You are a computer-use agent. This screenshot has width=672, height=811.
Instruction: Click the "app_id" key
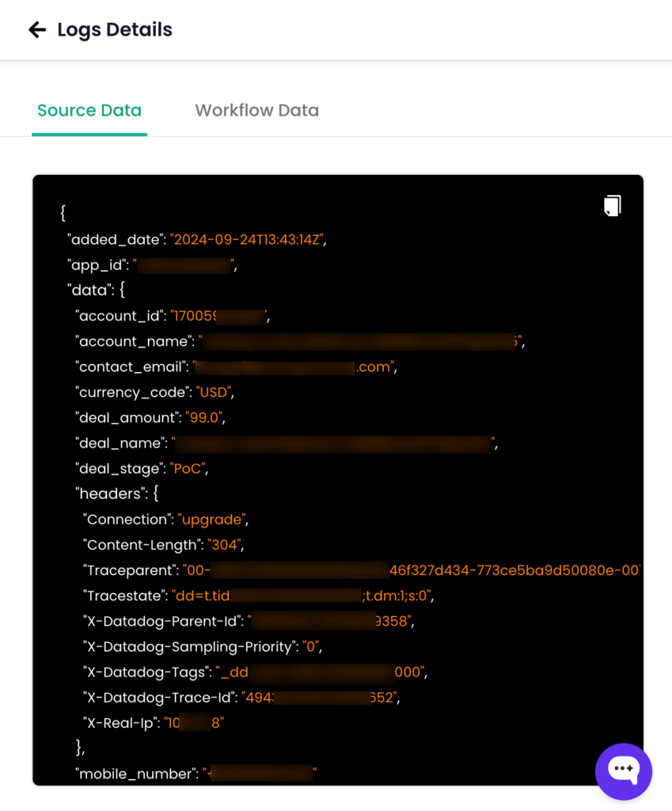pos(97,265)
